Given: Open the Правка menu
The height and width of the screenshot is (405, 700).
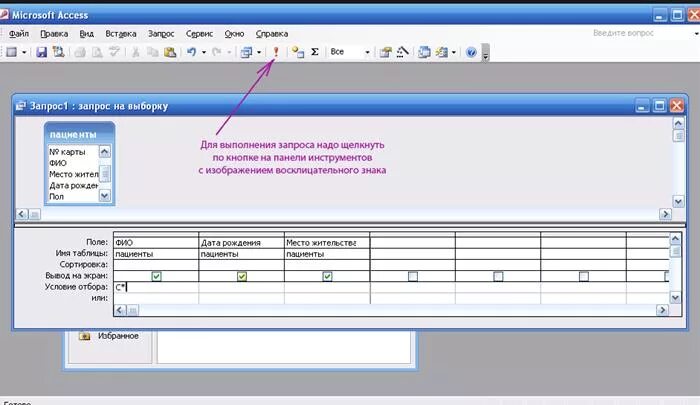Looking at the screenshot, I should click(x=54, y=33).
